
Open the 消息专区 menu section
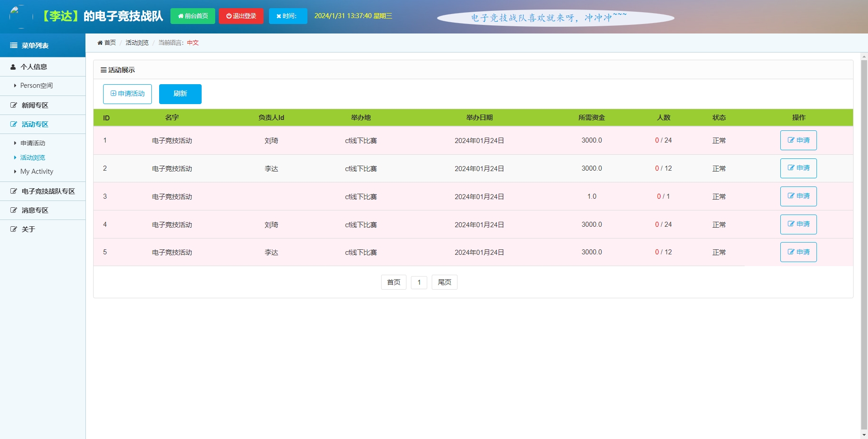[x=42, y=210]
